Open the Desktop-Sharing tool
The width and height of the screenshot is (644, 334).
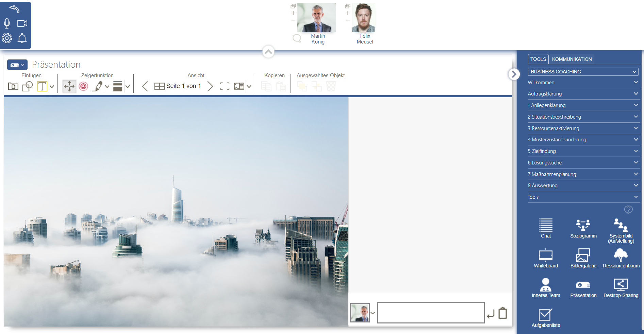click(621, 288)
